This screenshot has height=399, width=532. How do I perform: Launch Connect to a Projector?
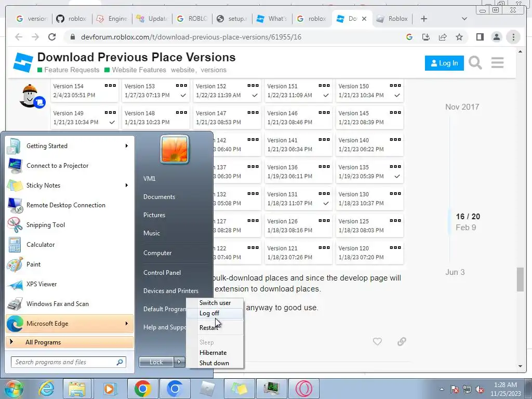tap(70, 166)
